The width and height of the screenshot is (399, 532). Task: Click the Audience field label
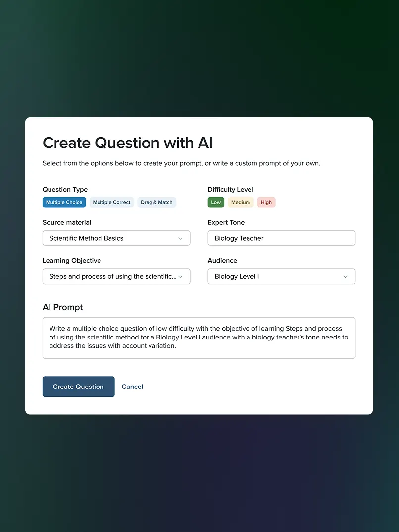tap(222, 261)
